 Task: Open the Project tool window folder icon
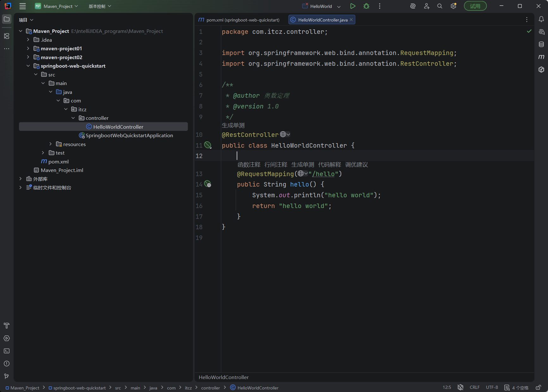click(x=7, y=19)
